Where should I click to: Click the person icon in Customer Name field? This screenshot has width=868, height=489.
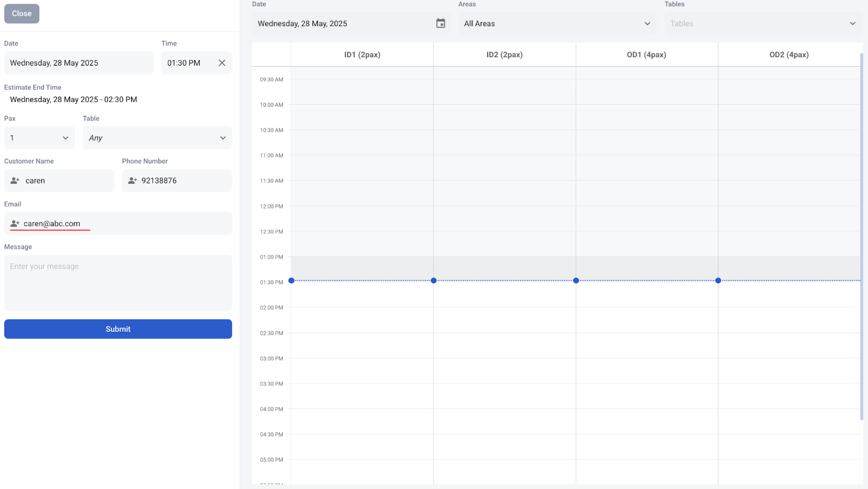[x=15, y=181]
